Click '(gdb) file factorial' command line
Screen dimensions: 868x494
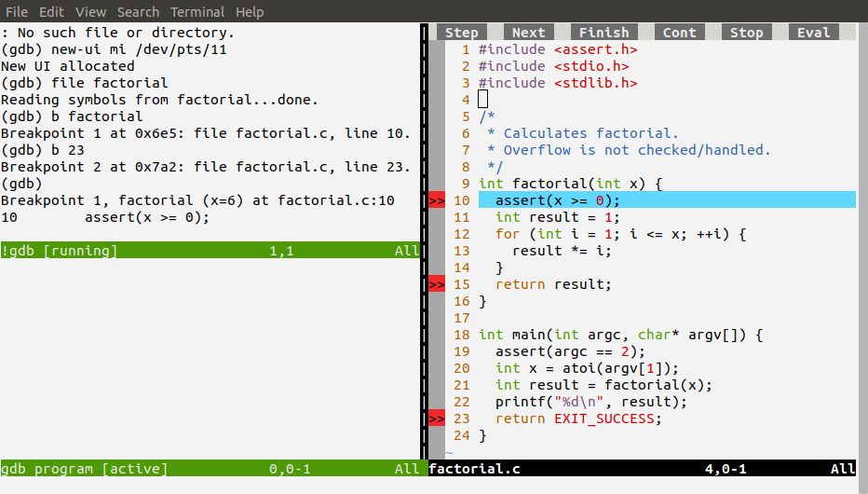tap(85, 83)
